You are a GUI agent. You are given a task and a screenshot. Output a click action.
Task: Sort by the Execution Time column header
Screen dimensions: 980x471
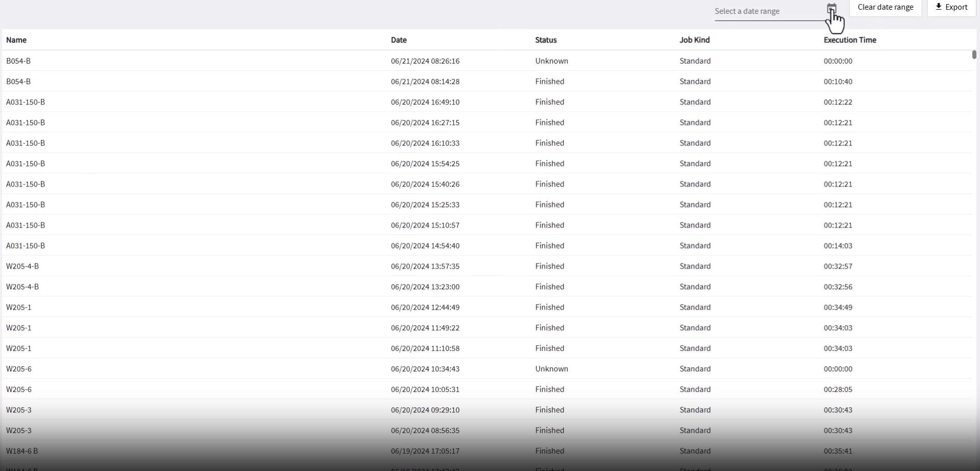click(x=850, y=40)
